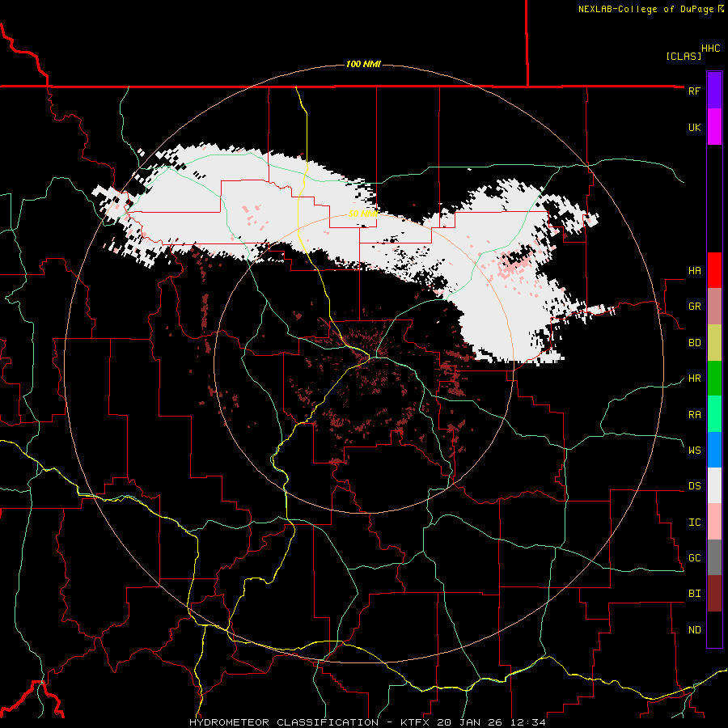Click the 50 NMI range ring label

pos(363,214)
